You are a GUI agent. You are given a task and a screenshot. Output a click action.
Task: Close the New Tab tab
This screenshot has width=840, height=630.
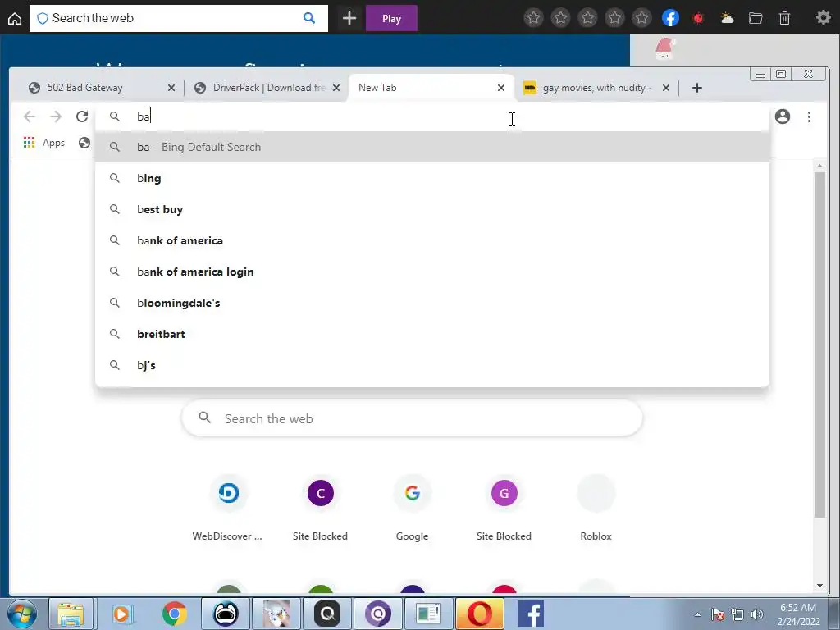pyautogui.click(x=501, y=88)
